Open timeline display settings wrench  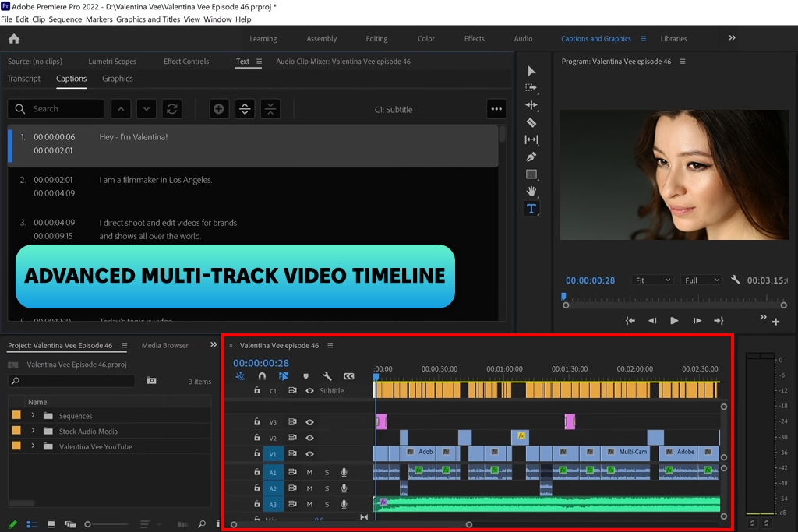[x=327, y=376]
